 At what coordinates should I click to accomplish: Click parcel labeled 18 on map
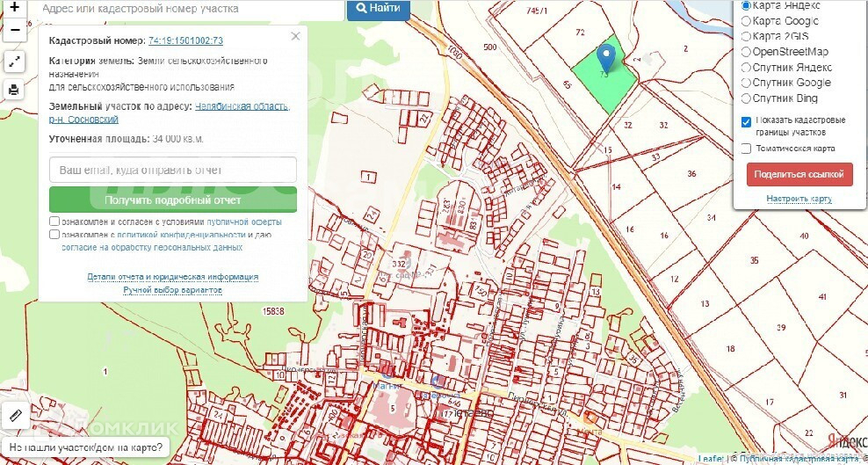click(x=731, y=349)
